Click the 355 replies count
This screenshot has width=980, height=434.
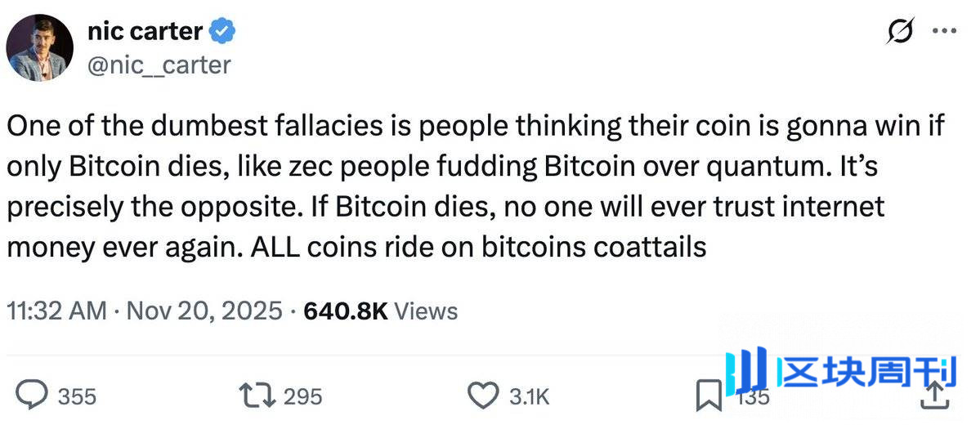point(78,397)
